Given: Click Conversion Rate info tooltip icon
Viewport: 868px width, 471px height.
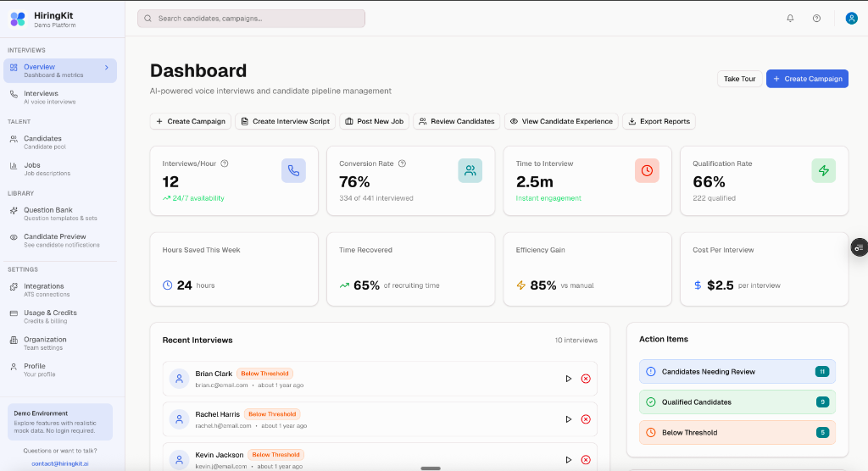Looking at the screenshot, I should pyautogui.click(x=402, y=163).
